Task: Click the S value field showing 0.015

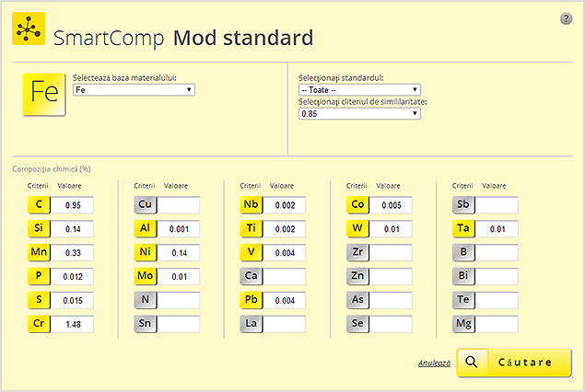Action: [x=72, y=300]
